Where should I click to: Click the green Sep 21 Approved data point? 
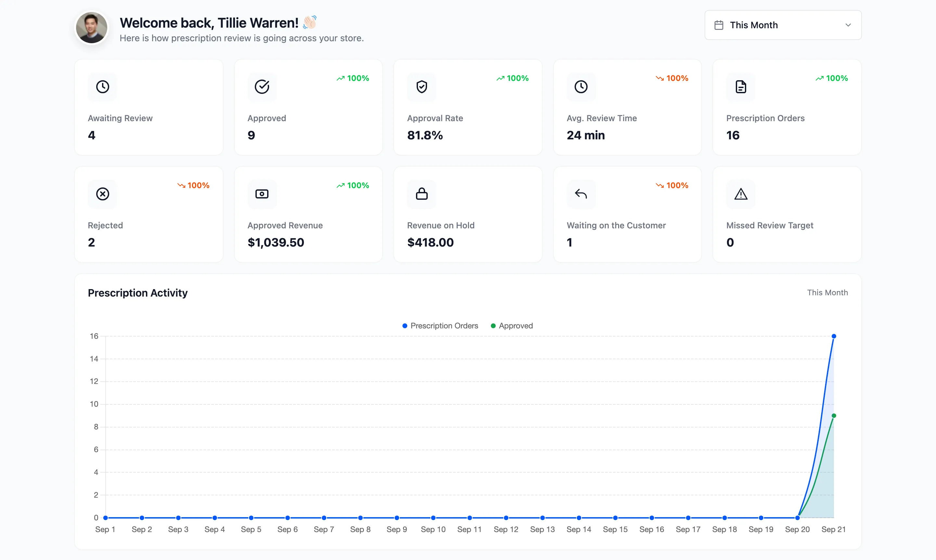834,415
